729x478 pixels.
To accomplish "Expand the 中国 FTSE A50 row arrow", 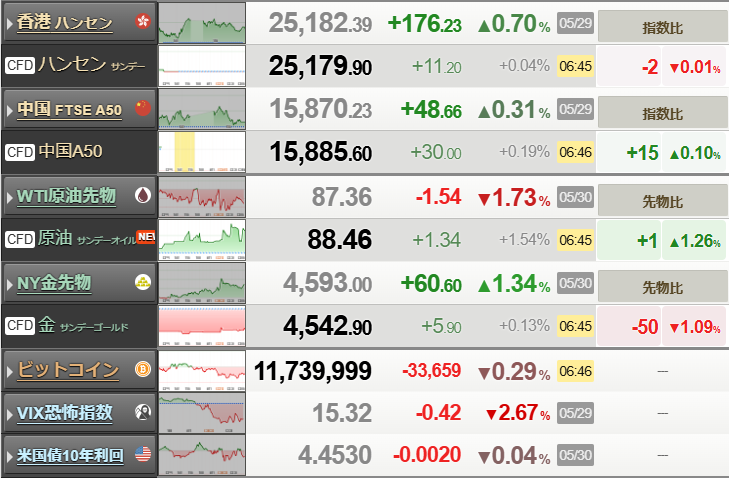I will click(x=9, y=110).
